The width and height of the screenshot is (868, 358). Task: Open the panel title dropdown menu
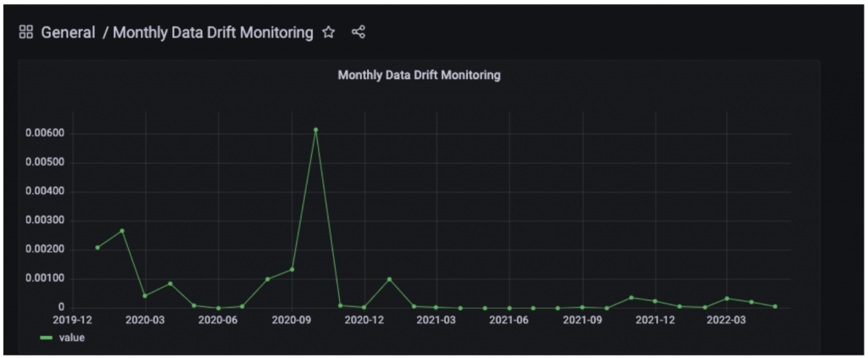419,75
